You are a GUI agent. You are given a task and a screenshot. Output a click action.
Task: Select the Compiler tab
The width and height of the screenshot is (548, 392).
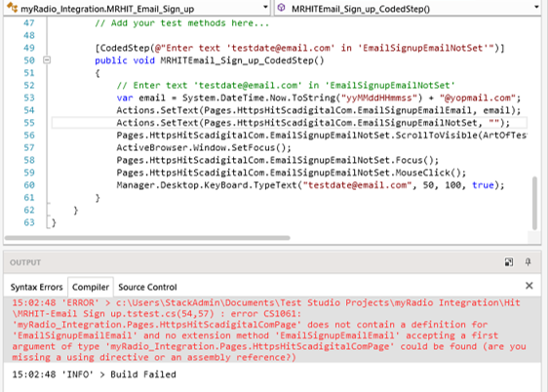pyautogui.click(x=91, y=288)
